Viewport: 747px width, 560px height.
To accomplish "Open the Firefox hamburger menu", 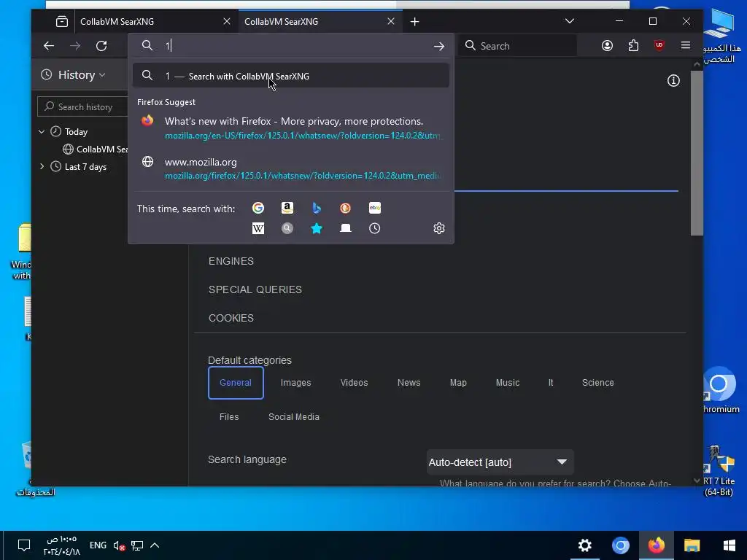I will [686, 45].
